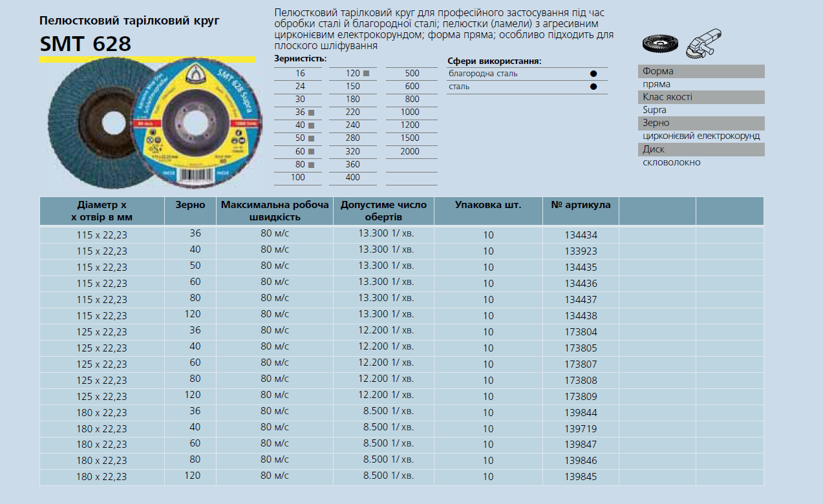
Task: Select the 'скловолокно' disc value
Action: 672,162
